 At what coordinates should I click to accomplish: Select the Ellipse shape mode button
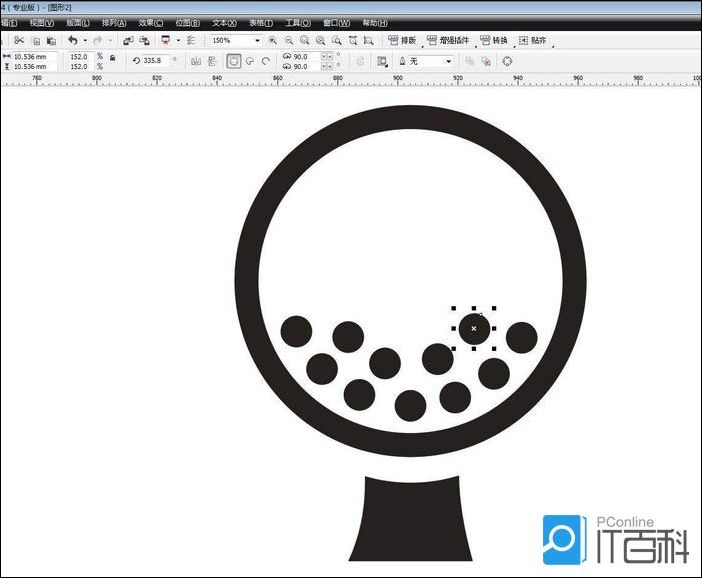click(x=234, y=62)
